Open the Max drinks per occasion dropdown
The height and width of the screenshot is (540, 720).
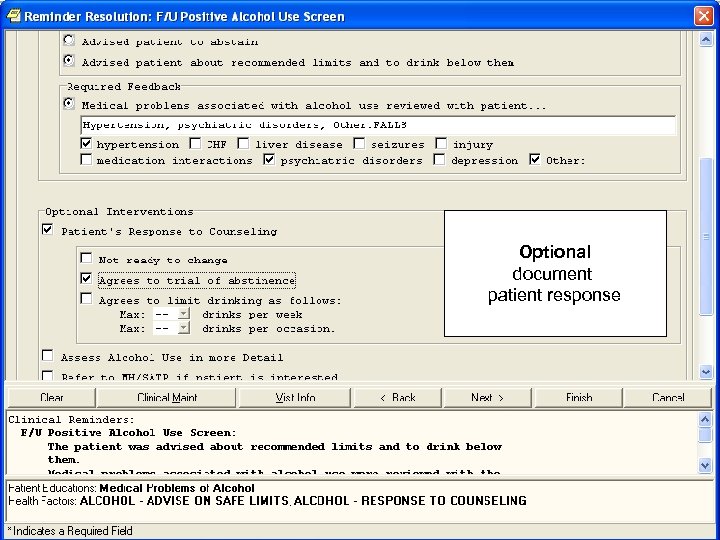184,328
